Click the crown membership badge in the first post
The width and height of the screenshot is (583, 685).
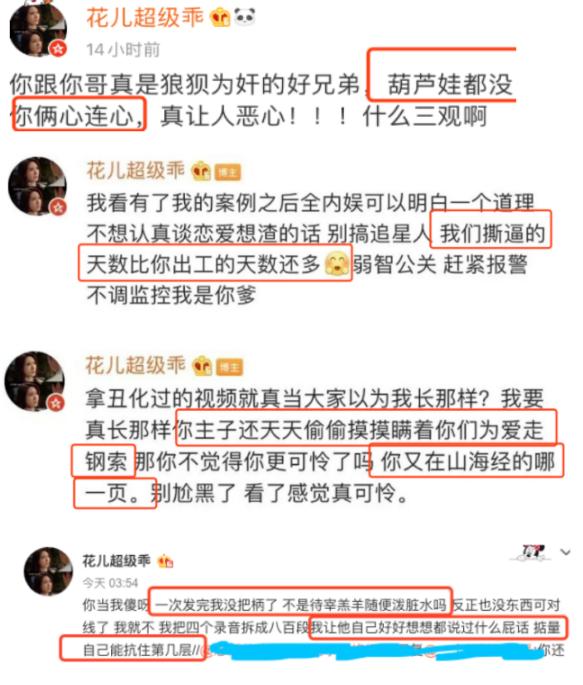220,17
